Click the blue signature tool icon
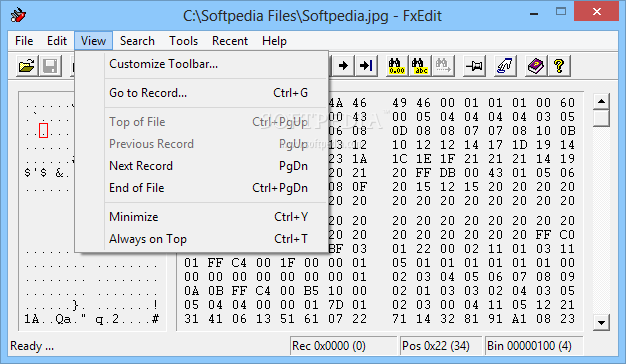This screenshot has height=364, width=626. pyautogui.click(x=505, y=66)
